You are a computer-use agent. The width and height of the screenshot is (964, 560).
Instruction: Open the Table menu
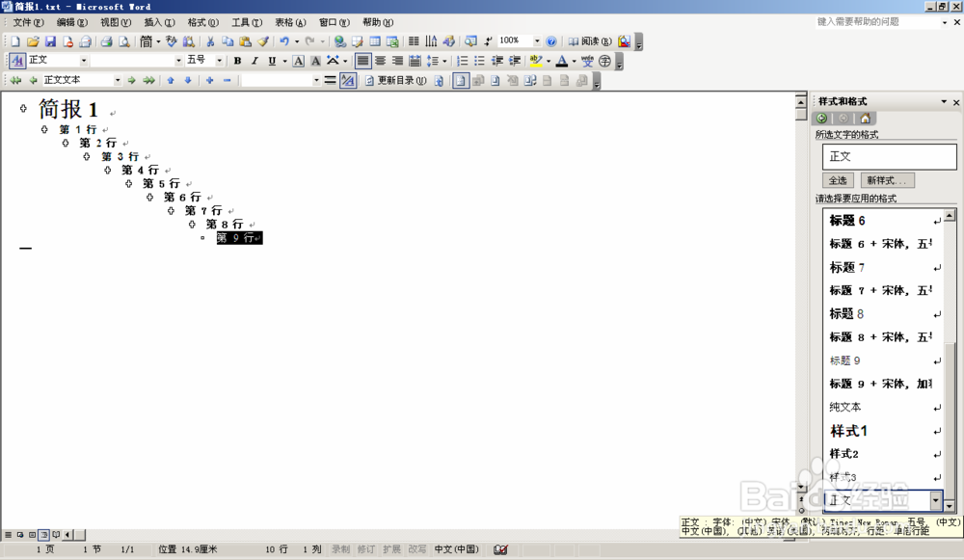(290, 22)
